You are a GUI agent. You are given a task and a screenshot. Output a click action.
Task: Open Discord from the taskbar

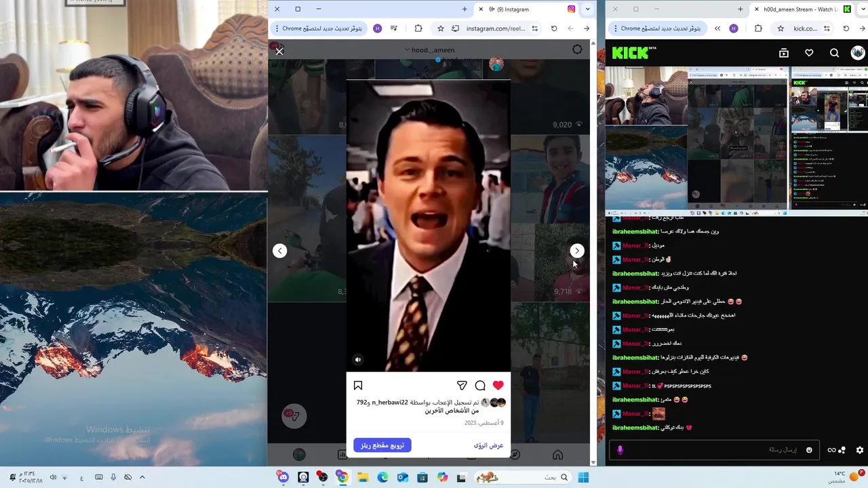[283, 477]
